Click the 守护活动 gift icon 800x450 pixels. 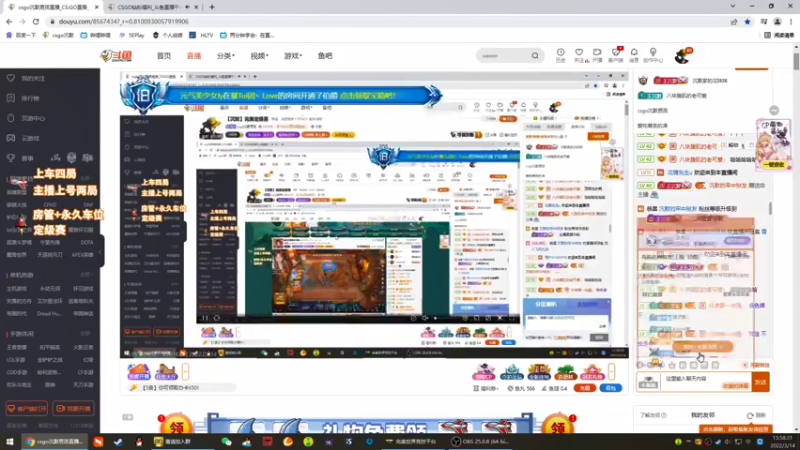tap(511, 371)
